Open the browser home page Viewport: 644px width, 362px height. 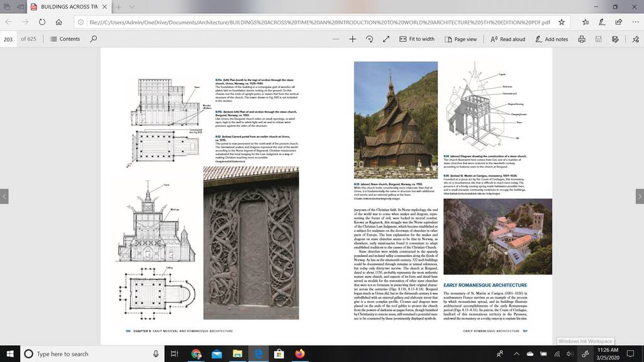coord(58,22)
